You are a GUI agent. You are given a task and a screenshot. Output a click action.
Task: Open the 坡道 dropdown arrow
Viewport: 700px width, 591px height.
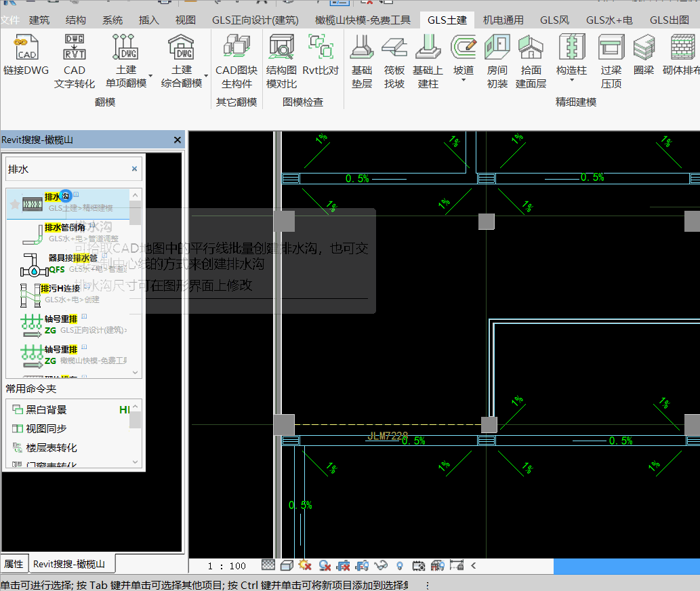[464, 81]
